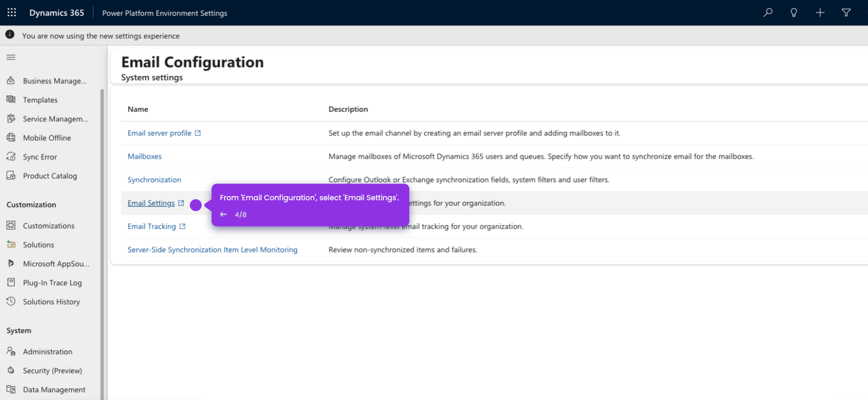Click the Dynamics 365 title
Screen dimensions: 868x400
point(56,13)
